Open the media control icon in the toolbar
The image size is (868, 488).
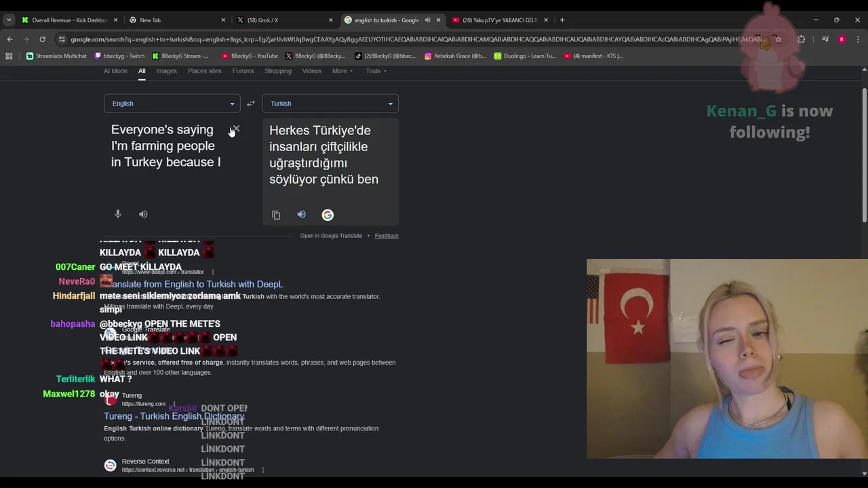pyautogui.click(x=825, y=39)
